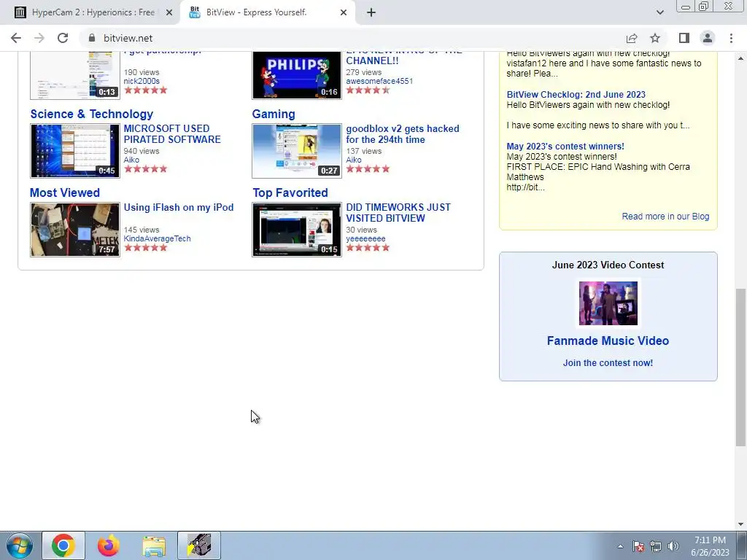The width and height of the screenshot is (747, 560).
Task: Bookmark this page with the star icon
Action: [x=655, y=38]
